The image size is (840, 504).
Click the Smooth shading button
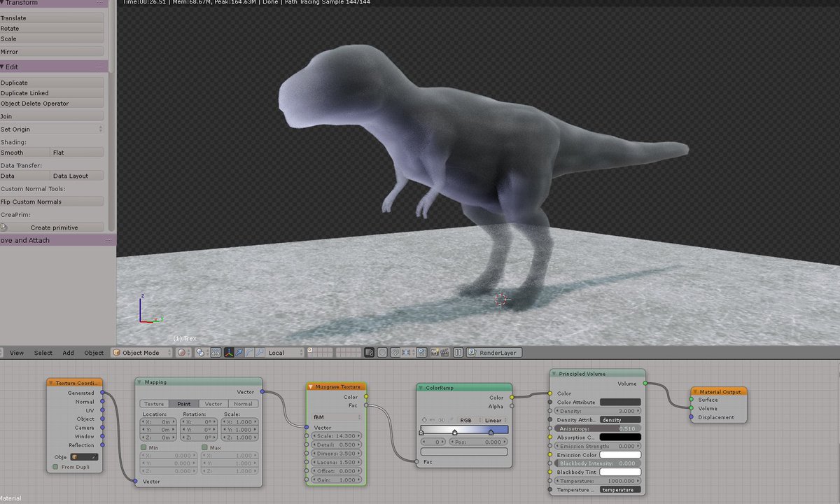[x=25, y=153]
